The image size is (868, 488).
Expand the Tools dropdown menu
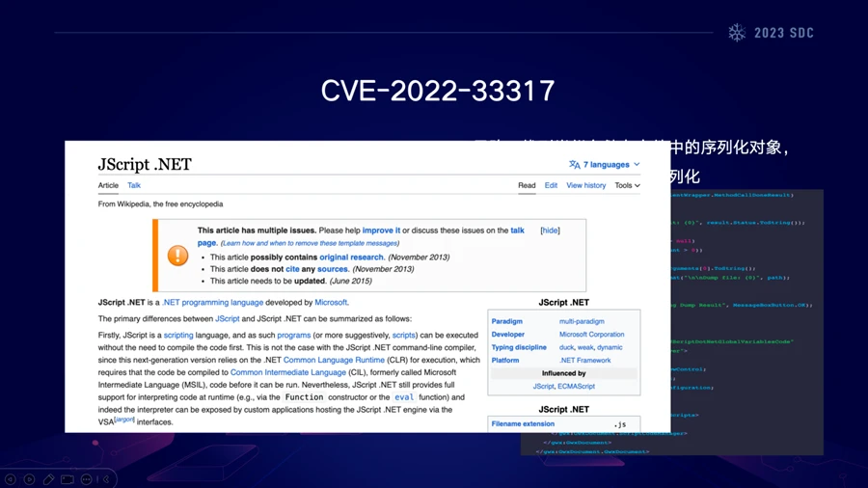(x=627, y=185)
